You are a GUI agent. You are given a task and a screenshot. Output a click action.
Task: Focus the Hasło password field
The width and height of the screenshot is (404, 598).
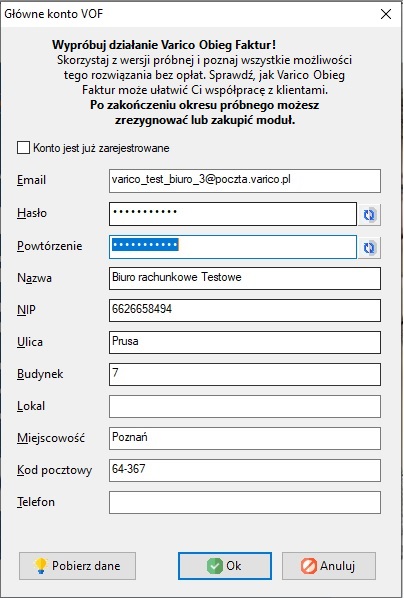tap(233, 214)
